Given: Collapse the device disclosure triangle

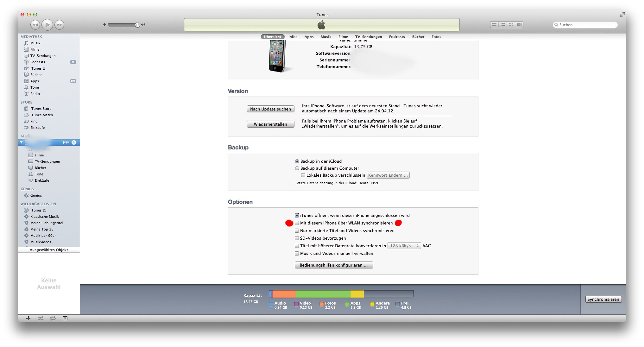Looking at the screenshot, I should (21, 142).
